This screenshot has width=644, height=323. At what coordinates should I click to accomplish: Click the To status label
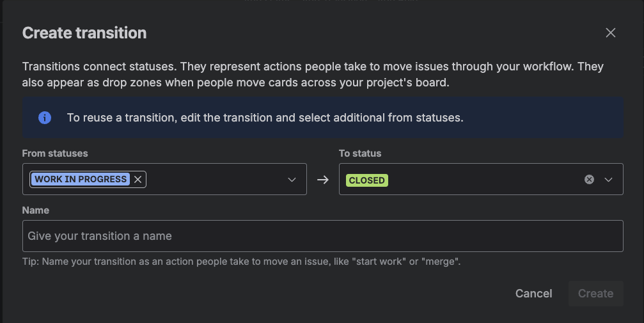(360, 154)
